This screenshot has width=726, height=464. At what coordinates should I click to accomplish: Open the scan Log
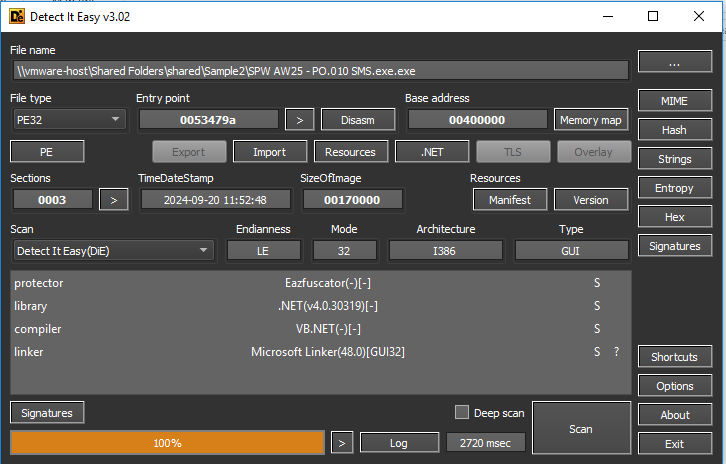point(399,443)
